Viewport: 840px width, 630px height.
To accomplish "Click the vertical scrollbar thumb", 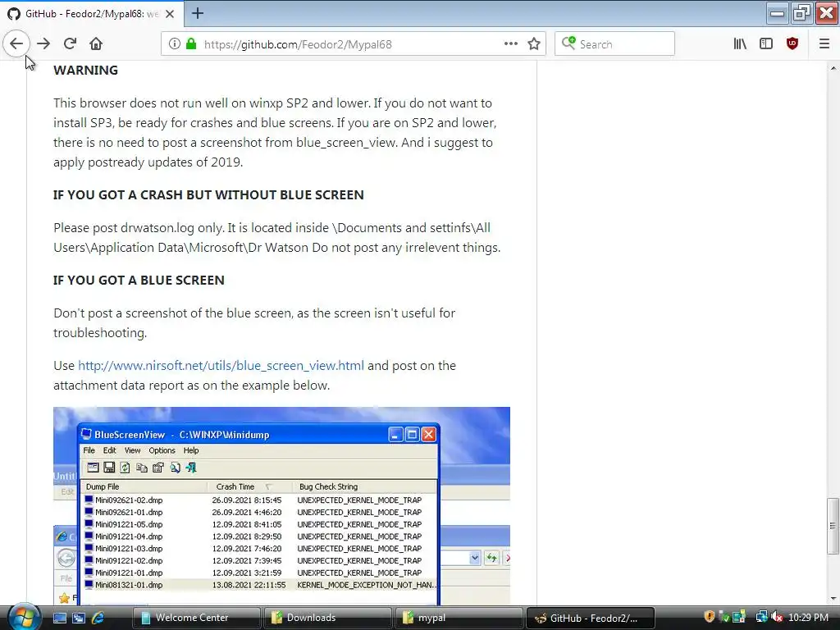I will tap(833, 526).
